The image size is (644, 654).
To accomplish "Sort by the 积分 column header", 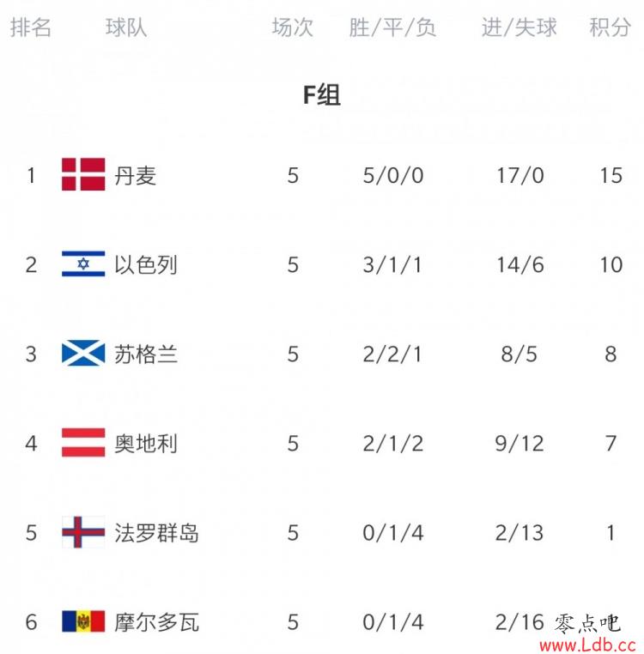I will pos(610,27).
